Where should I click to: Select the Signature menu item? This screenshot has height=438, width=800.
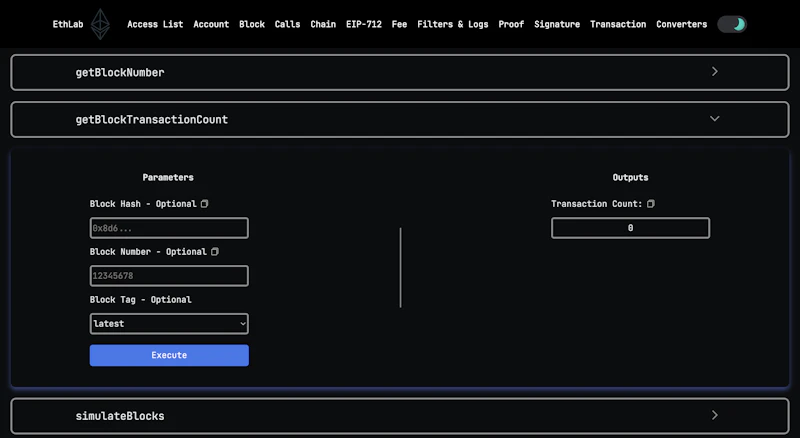point(557,24)
